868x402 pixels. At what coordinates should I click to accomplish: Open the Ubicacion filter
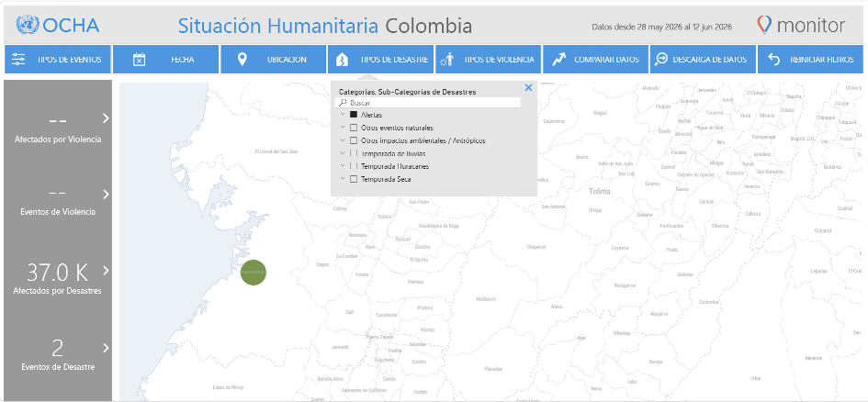coord(274,59)
